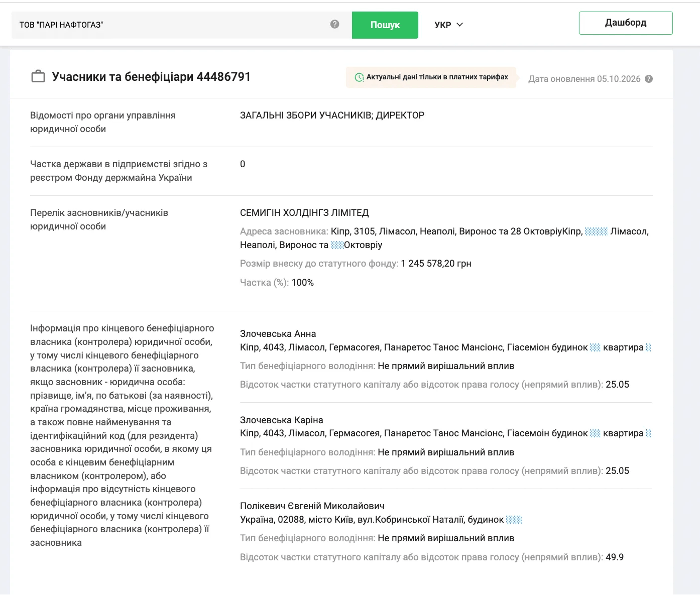Click beneficiary name Злочевська Анна
The image size is (700, 600).
pos(278,334)
